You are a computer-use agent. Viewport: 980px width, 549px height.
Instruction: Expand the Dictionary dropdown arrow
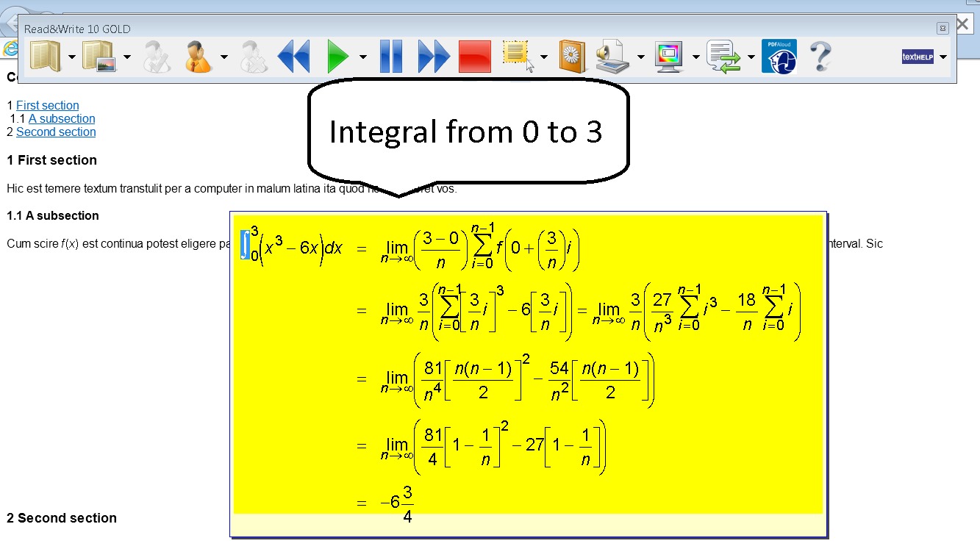(x=71, y=57)
